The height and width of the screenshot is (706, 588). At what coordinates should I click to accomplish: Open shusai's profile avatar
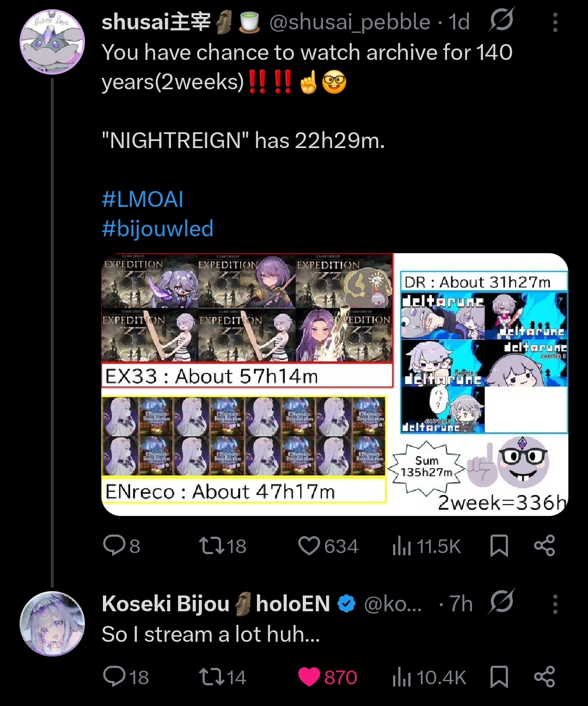pos(52,41)
